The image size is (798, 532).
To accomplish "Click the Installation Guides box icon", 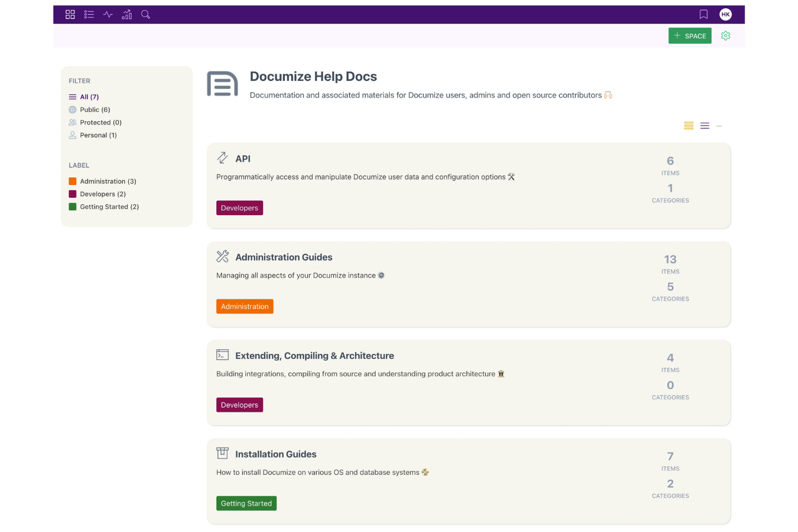I will (x=222, y=453).
